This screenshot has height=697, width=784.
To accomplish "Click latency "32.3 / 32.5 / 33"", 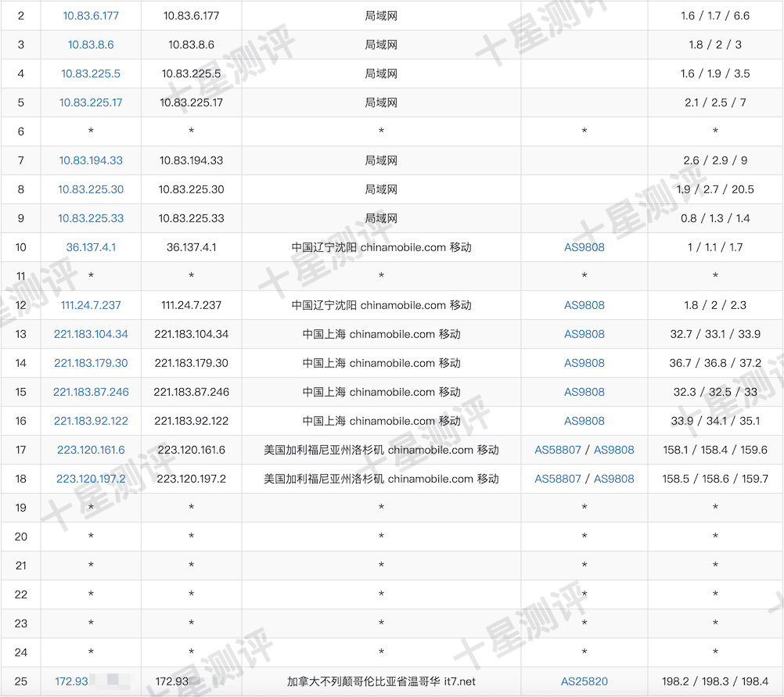I will click(x=715, y=393).
